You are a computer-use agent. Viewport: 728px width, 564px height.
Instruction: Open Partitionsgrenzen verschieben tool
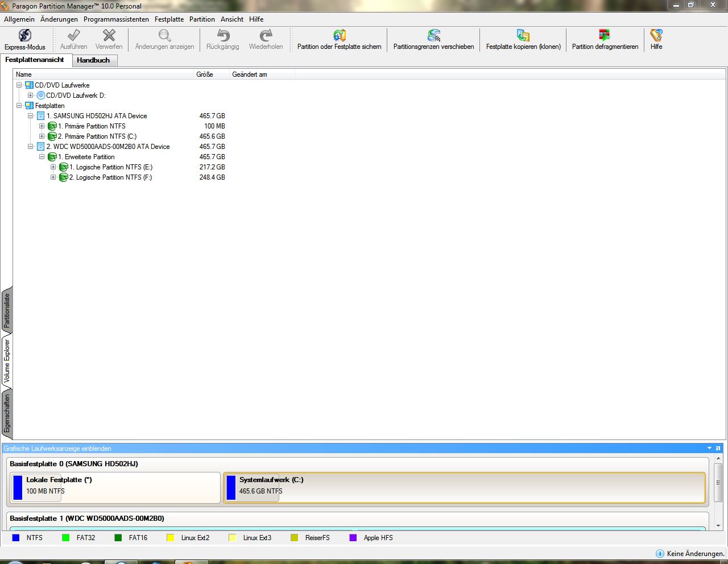point(433,40)
